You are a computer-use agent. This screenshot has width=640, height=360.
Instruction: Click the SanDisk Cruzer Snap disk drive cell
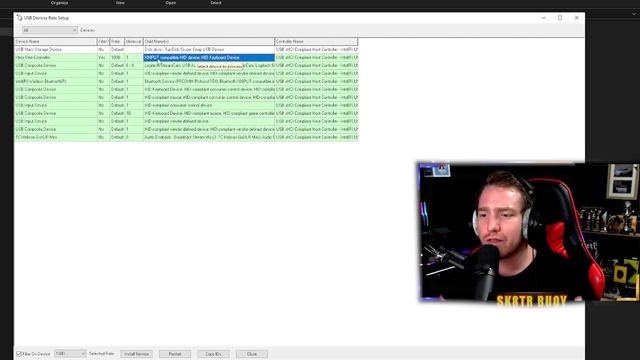209,49
